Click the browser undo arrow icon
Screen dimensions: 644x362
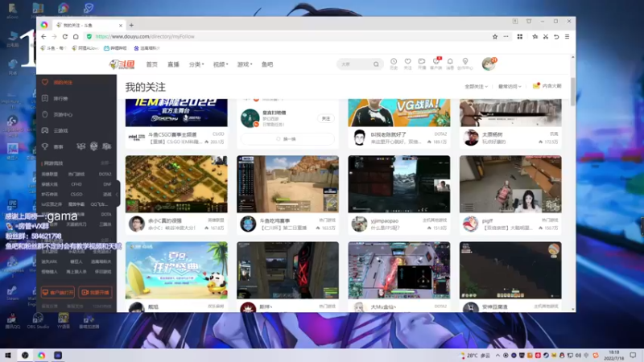pos(556,36)
